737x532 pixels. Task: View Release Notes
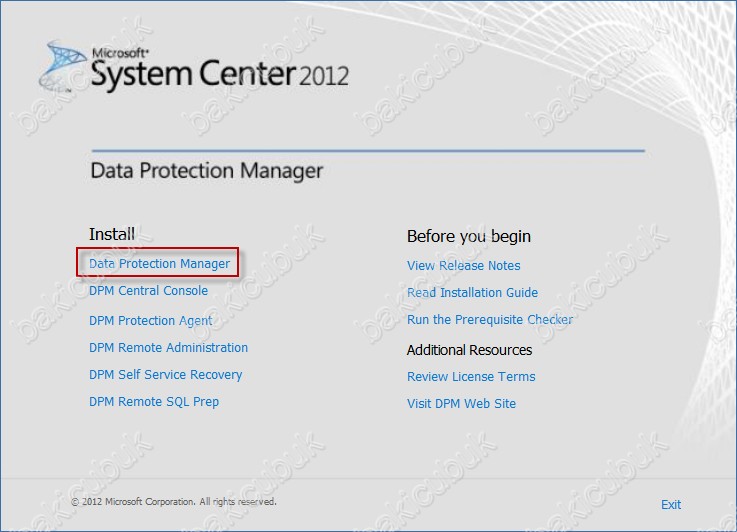tap(463, 266)
